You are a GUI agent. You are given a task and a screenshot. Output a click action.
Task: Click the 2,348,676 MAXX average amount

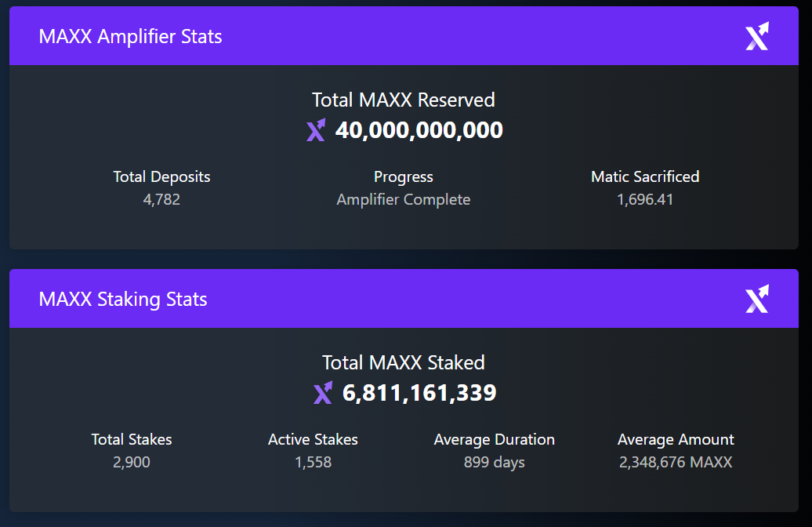(676, 462)
